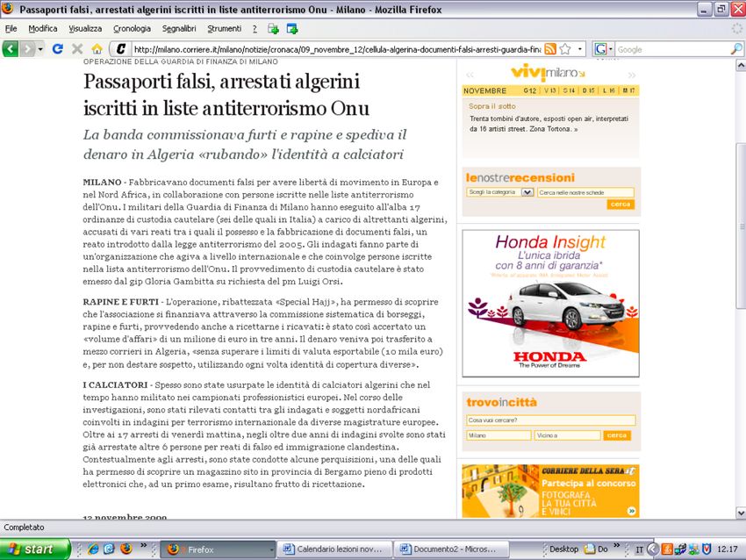Click the 'Cosa vuoi cercare?' input field
Viewport: 746px width, 560px height.
pyautogui.click(x=550, y=420)
